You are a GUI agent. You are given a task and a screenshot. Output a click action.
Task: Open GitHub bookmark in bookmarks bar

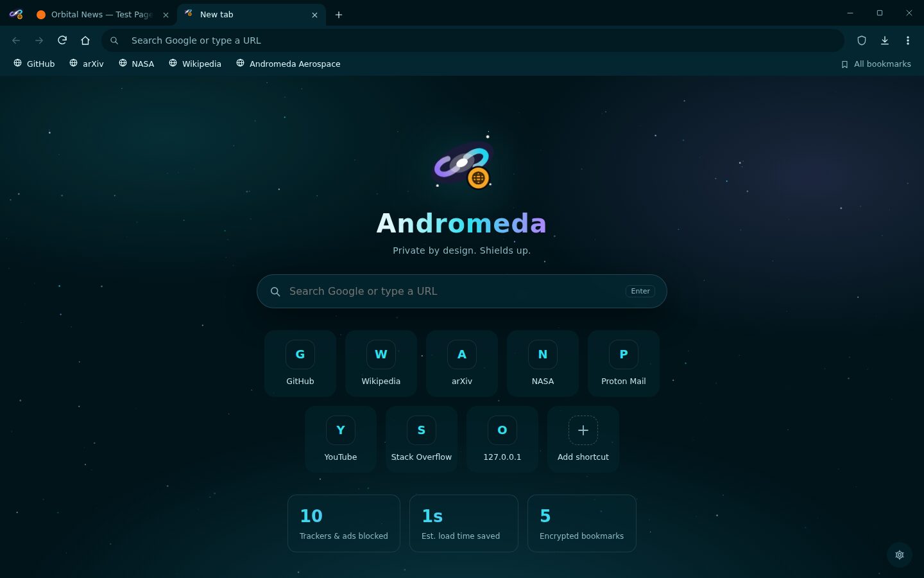pos(35,64)
